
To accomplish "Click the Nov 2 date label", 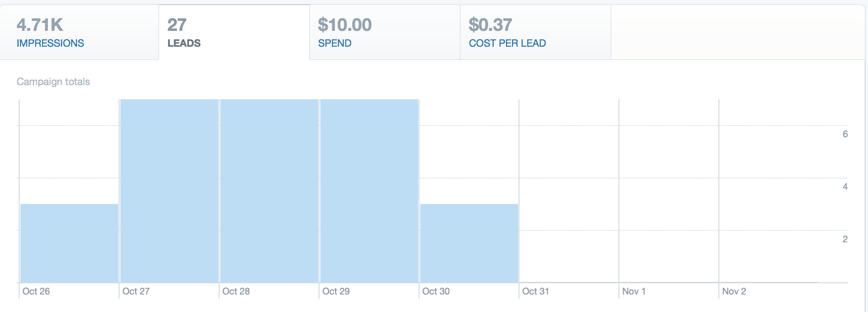I will tap(734, 291).
